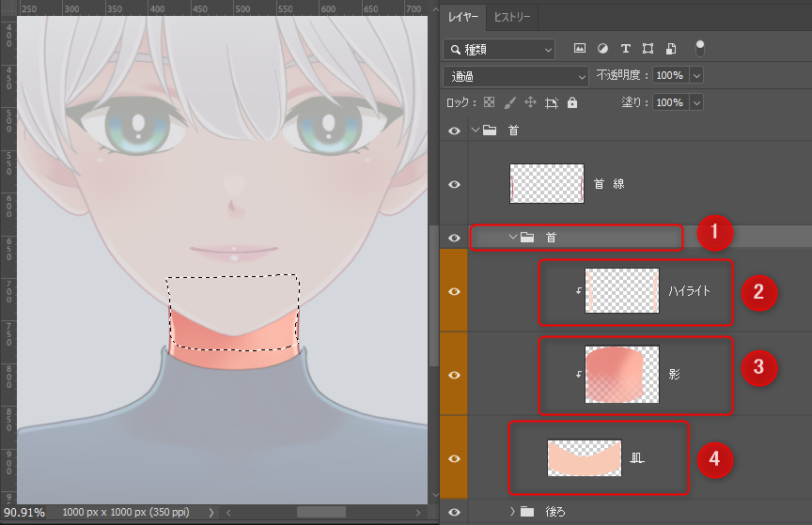
Task: Click the pixel layer filter icon
Action: 580,48
